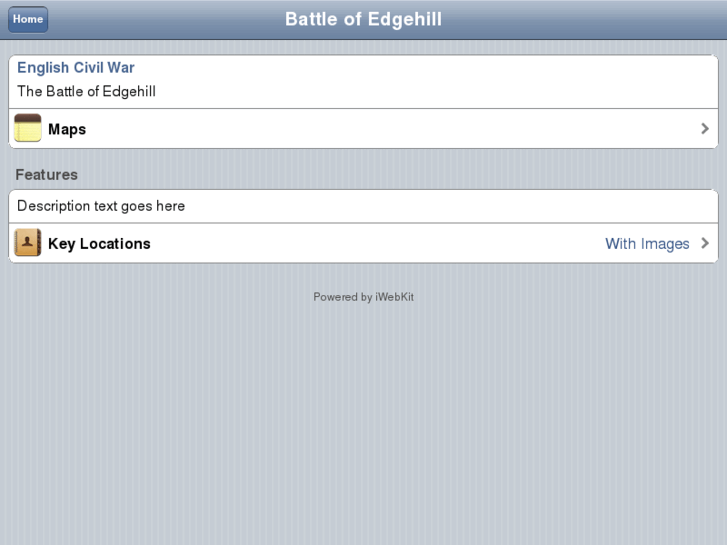This screenshot has height=545, width=727.
Task: Click the contacts book icon beside Key Locations
Action: pyautogui.click(x=28, y=242)
